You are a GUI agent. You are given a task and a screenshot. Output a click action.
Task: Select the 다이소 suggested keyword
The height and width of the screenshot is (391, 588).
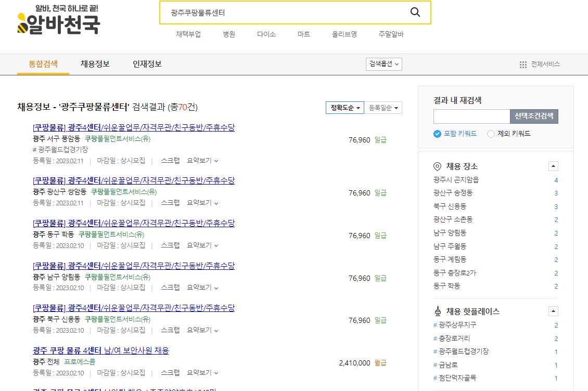[266, 34]
